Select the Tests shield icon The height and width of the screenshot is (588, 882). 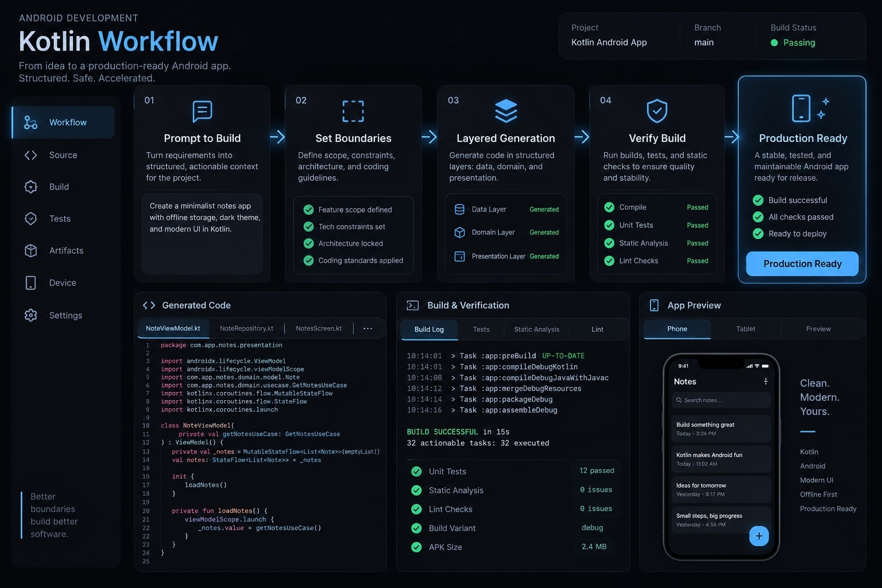[x=31, y=219]
